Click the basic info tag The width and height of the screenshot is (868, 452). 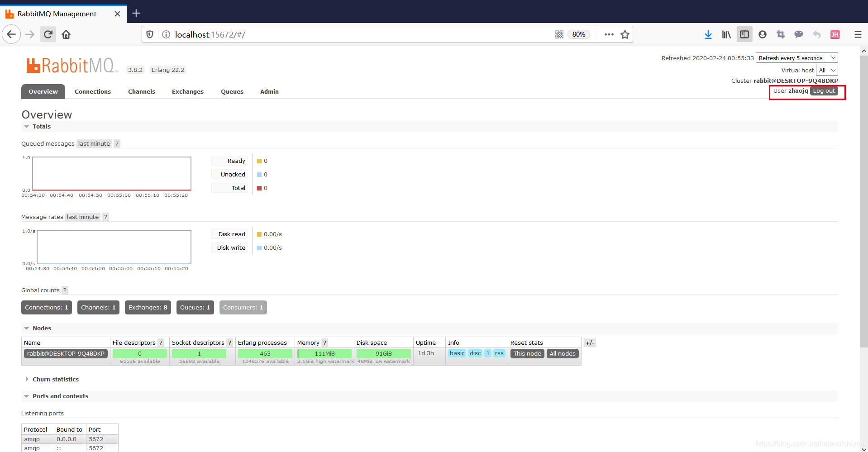click(457, 353)
